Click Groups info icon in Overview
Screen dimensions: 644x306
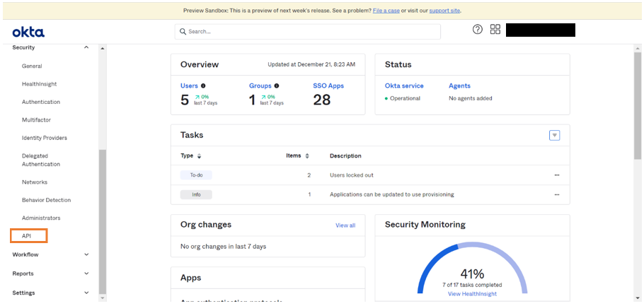pyautogui.click(x=276, y=86)
